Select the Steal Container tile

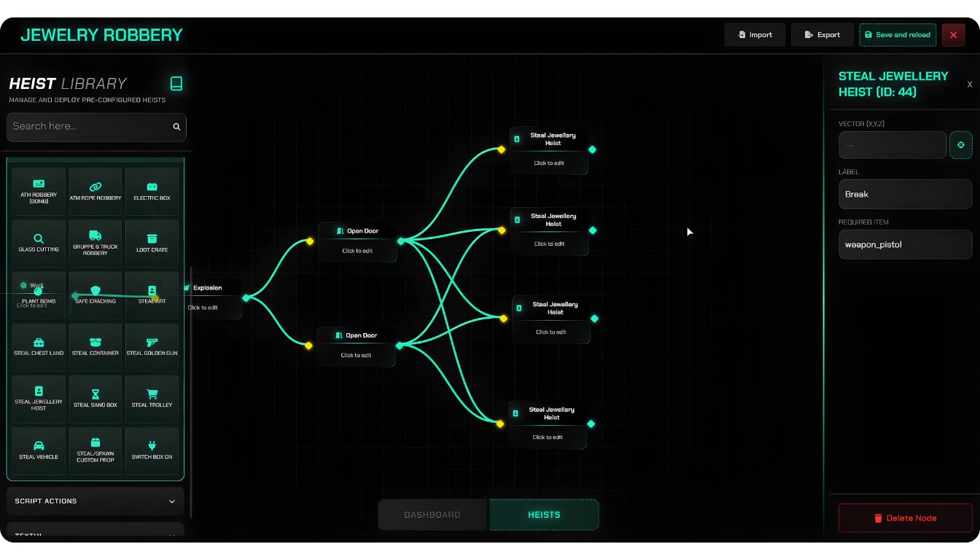[96, 346]
